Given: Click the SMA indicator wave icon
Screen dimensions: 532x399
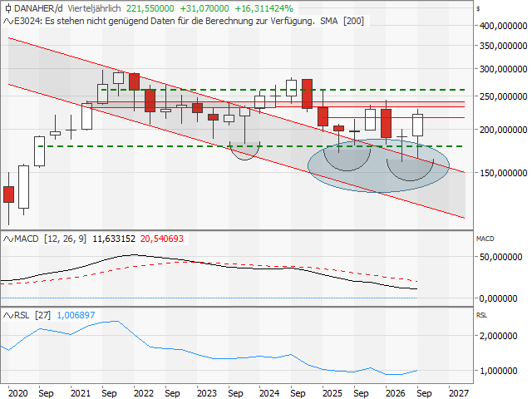Looking at the screenshot, I should click(x=8, y=21).
